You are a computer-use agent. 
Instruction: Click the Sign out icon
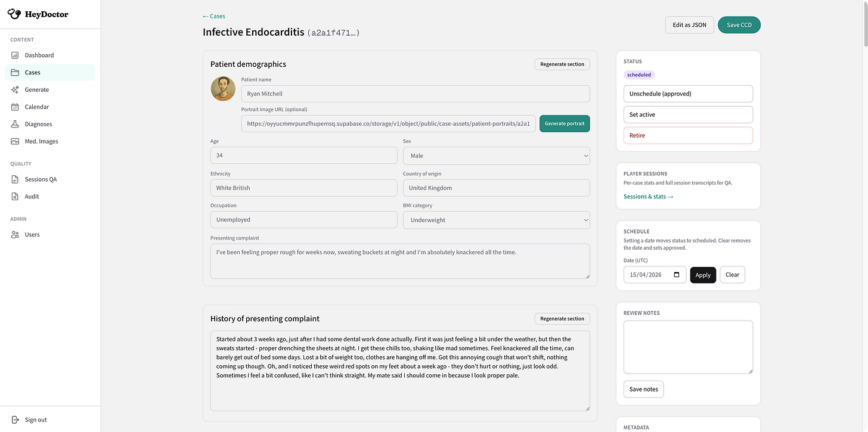[x=15, y=420]
